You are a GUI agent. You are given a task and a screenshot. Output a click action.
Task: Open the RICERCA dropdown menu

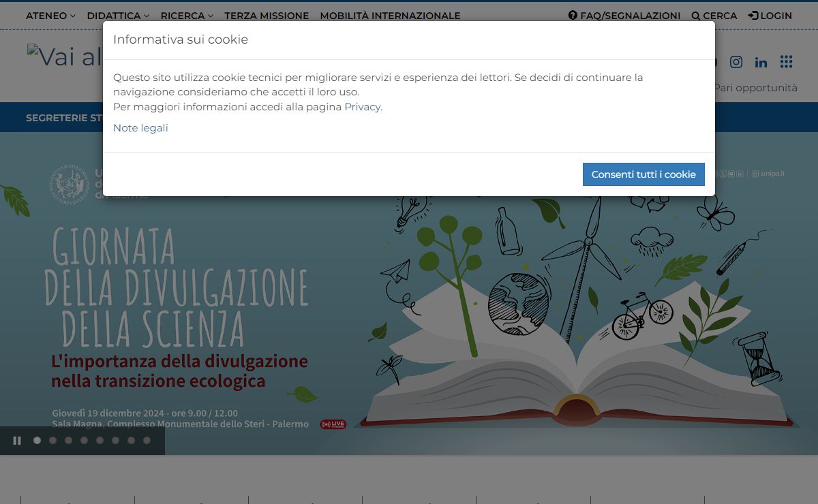187,16
